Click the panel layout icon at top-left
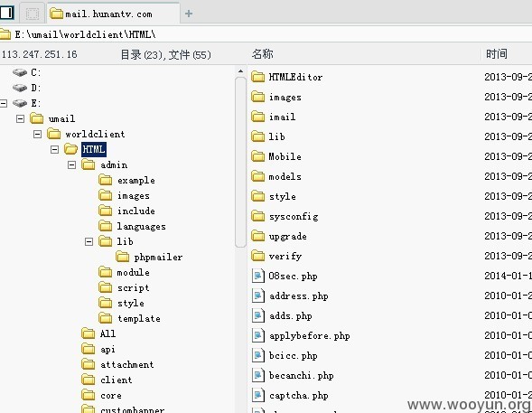The width and height of the screenshot is (532, 413). pos(6,13)
